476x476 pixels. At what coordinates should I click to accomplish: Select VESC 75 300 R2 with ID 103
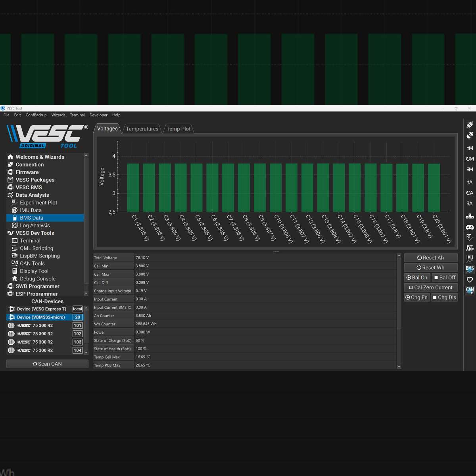click(x=45, y=342)
